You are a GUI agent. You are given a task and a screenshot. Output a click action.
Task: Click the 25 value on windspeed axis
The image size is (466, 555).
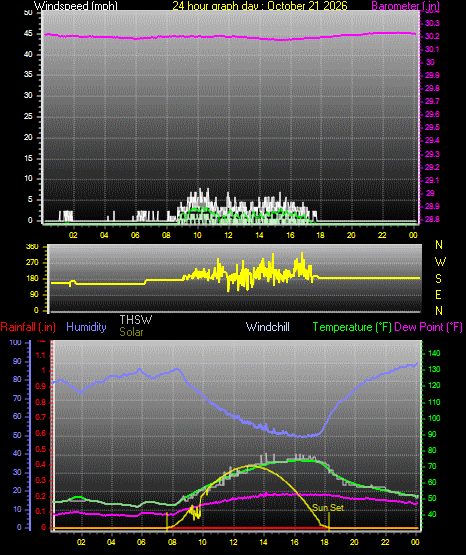click(28, 116)
